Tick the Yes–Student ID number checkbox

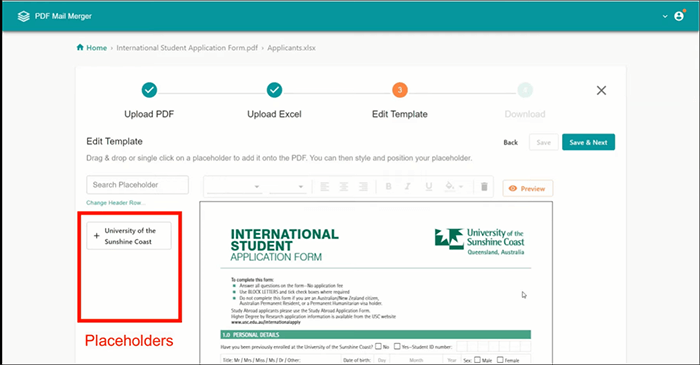pyautogui.click(x=397, y=346)
